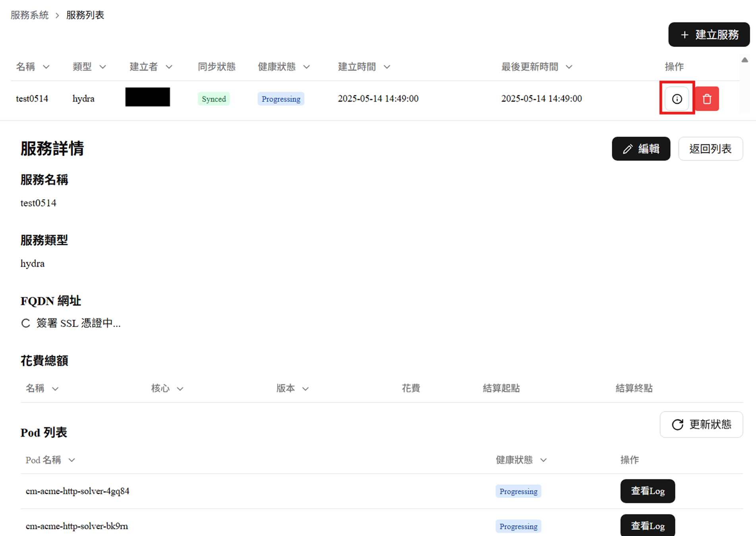This screenshot has height=536, width=756.
Task: Sort by 最後更新時間 column
Action: click(569, 67)
